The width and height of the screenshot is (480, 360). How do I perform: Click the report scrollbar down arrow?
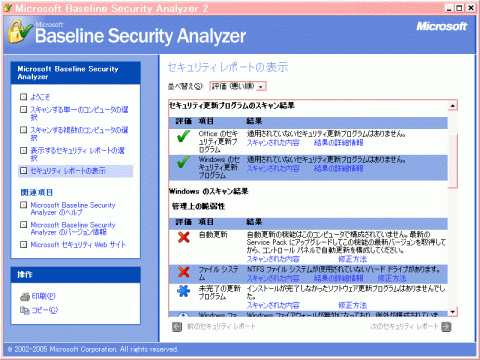coord(452,312)
